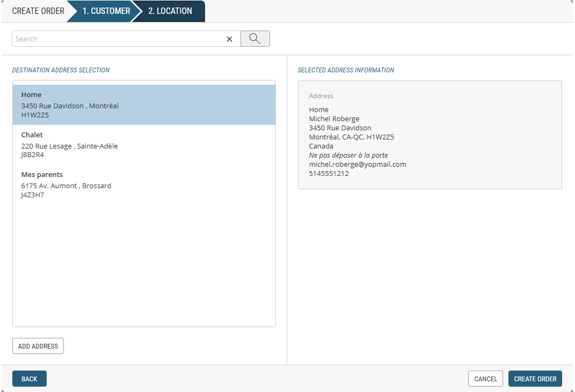
Task: Go back to the 1. Customer step
Action: click(x=106, y=11)
